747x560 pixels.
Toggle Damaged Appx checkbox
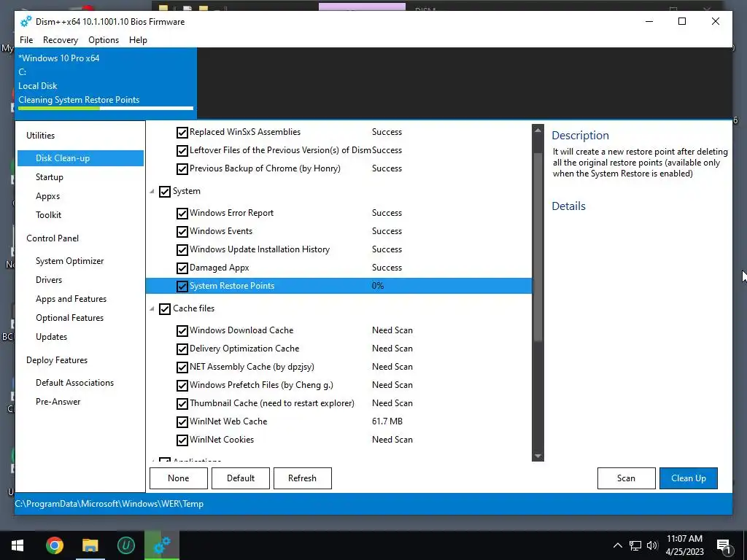tap(182, 268)
